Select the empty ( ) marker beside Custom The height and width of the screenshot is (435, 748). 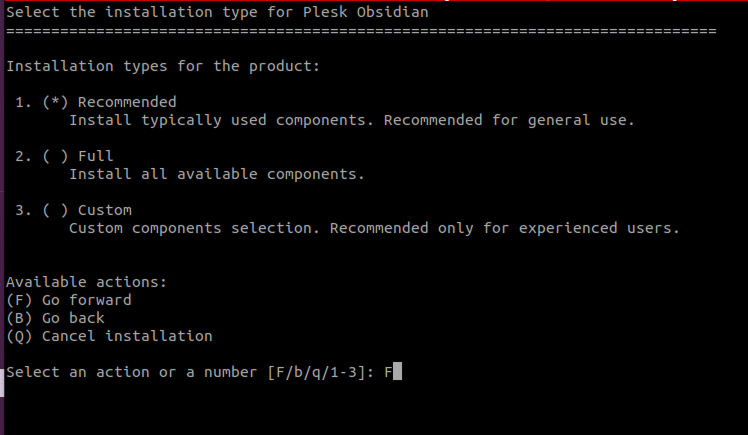(x=55, y=210)
